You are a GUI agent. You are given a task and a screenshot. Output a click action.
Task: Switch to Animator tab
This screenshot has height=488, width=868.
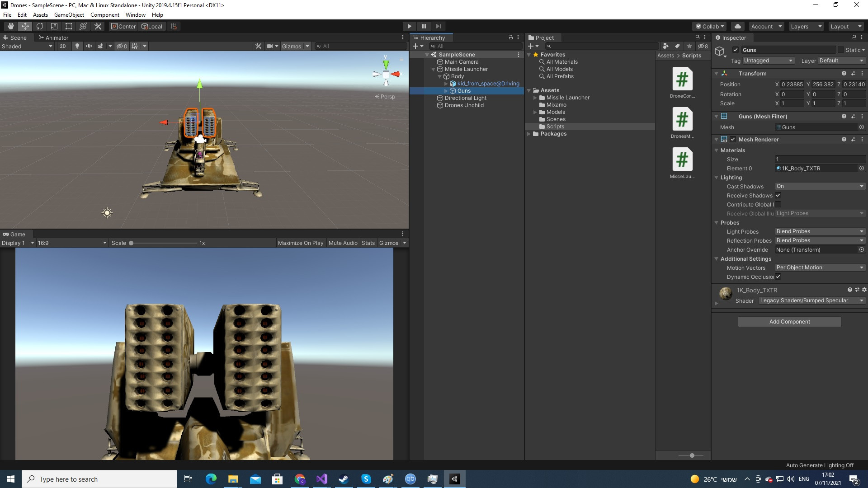[53, 38]
